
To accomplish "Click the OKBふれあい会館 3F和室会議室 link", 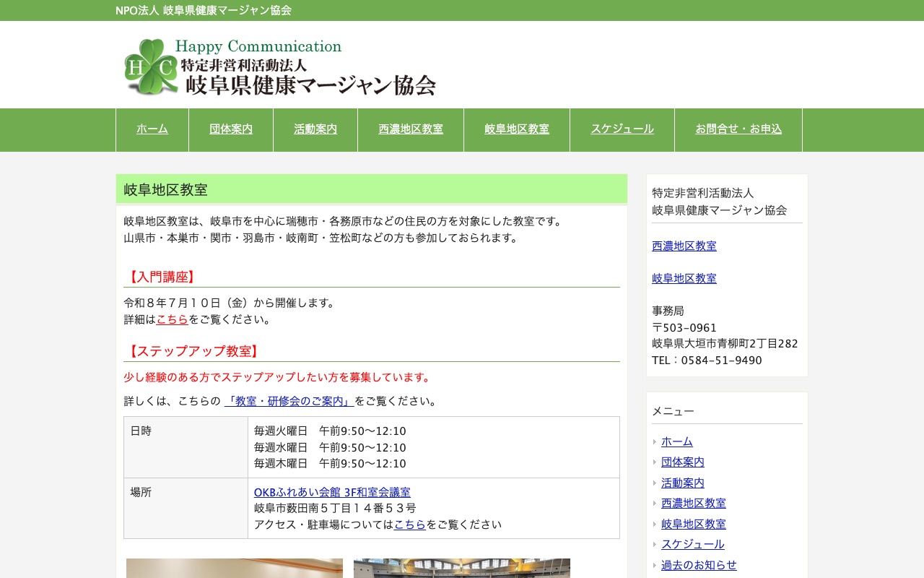I will [x=332, y=492].
